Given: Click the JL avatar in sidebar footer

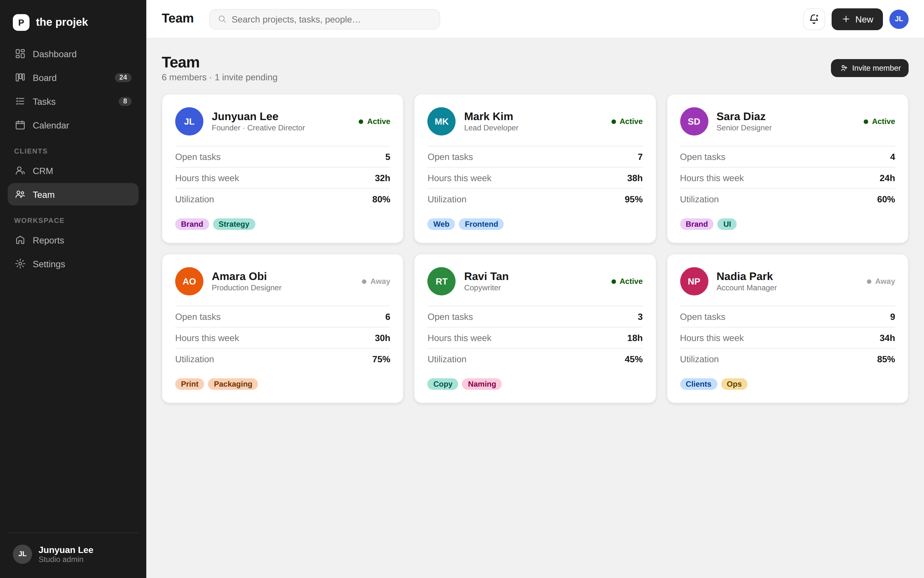Looking at the screenshot, I should click(x=22, y=554).
